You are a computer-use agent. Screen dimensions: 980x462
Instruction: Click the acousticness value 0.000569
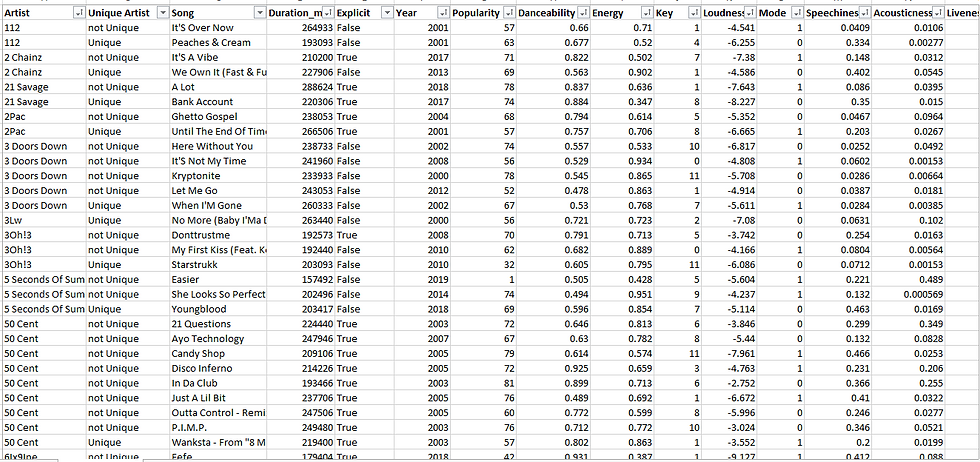point(908,294)
